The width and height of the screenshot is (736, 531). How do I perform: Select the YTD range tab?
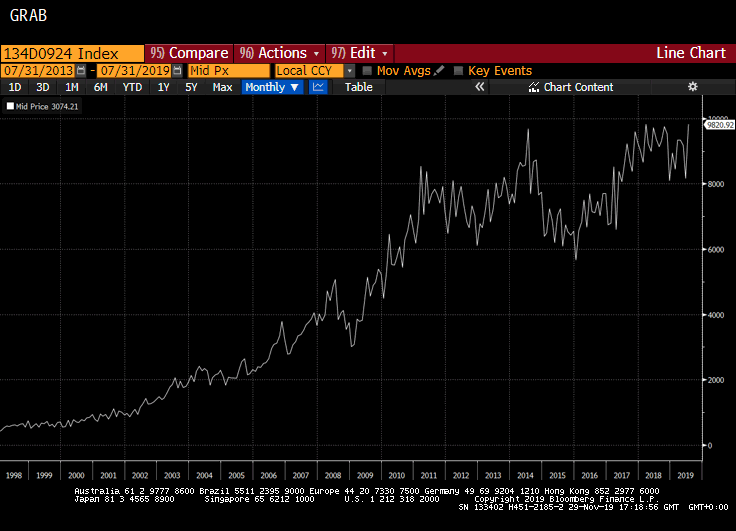[132, 87]
